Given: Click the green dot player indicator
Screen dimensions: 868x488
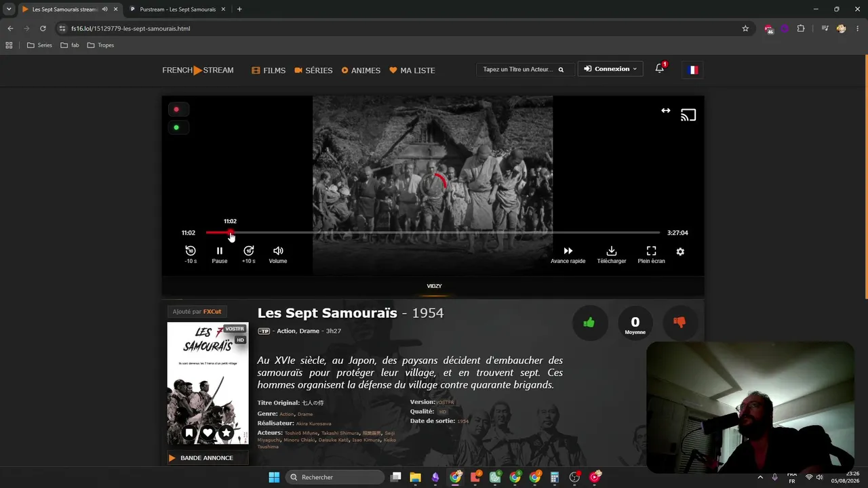Looking at the screenshot, I should point(176,127).
